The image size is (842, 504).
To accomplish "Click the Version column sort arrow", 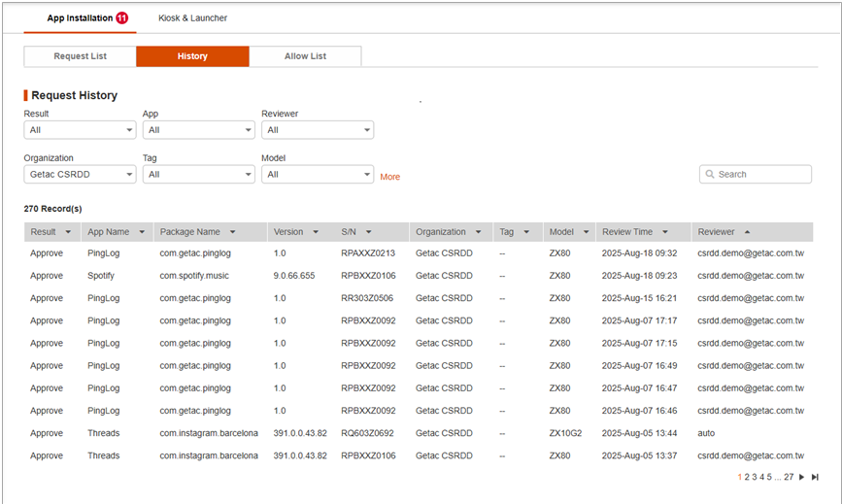I will tap(316, 232).
